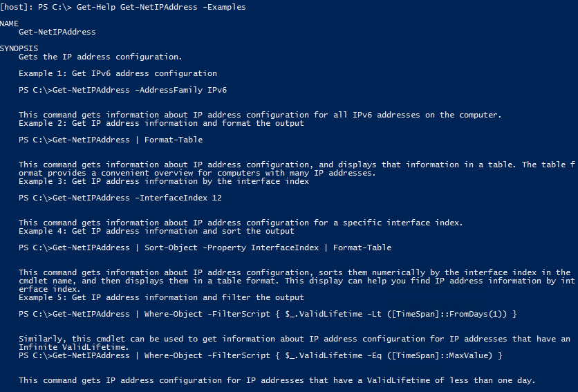Click the Example 1 IPv6 configuration heading
Screen dimensions: 578x392
[x=118, y=73]
